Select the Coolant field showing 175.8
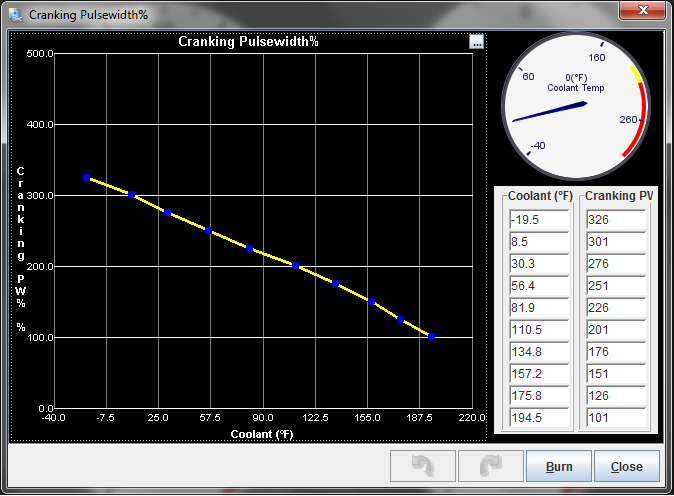 539,395
